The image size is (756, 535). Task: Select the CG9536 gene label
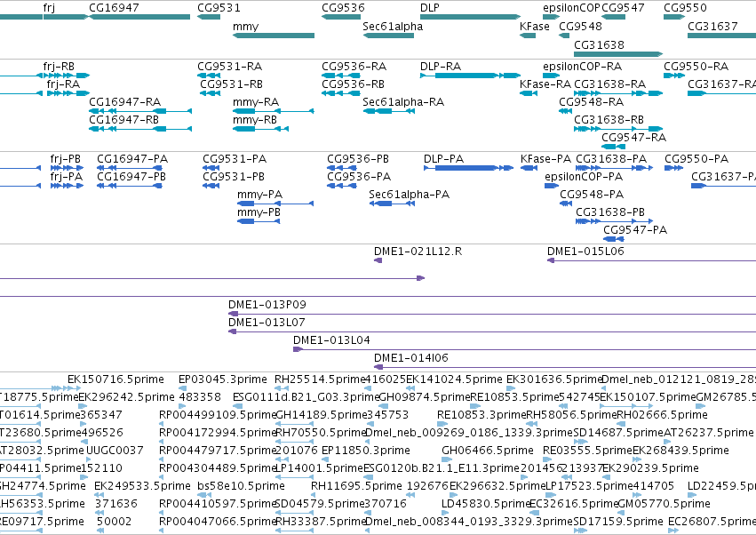pos(343,8)
